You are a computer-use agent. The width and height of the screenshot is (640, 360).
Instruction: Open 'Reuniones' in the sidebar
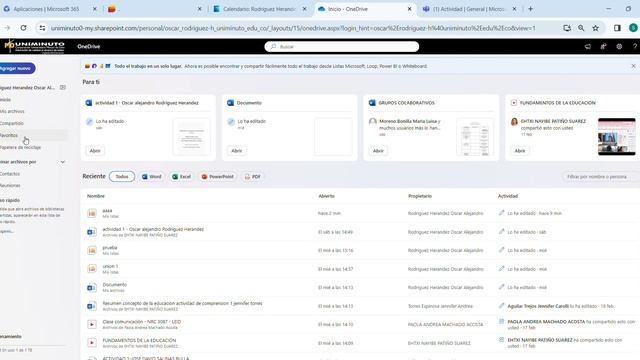click(x=10, y=186)
